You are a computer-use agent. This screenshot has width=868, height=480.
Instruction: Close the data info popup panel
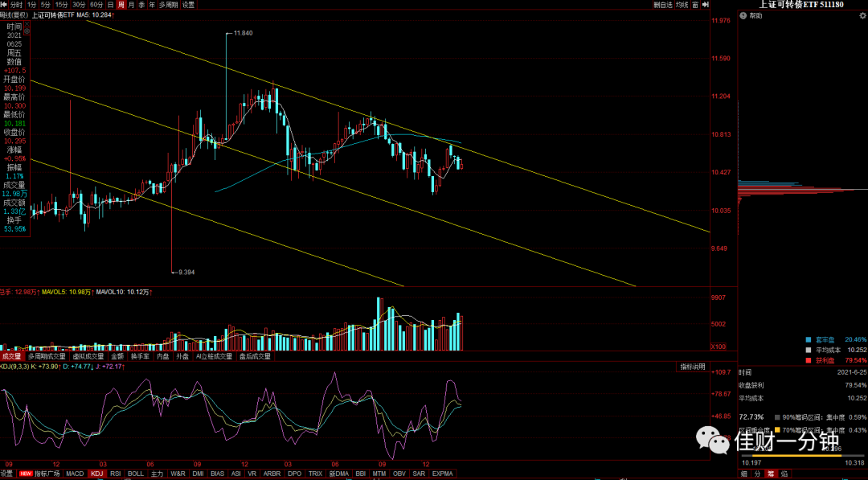click(27, 24)
